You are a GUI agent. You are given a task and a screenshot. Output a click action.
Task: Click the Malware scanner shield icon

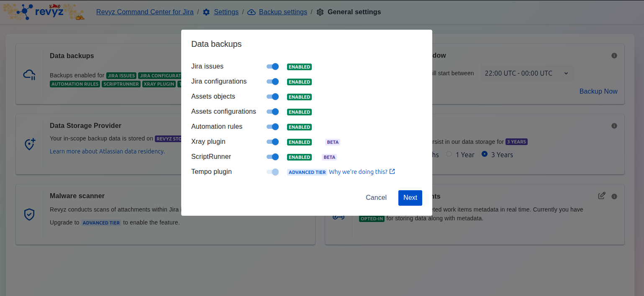click(x=29, y=214)
